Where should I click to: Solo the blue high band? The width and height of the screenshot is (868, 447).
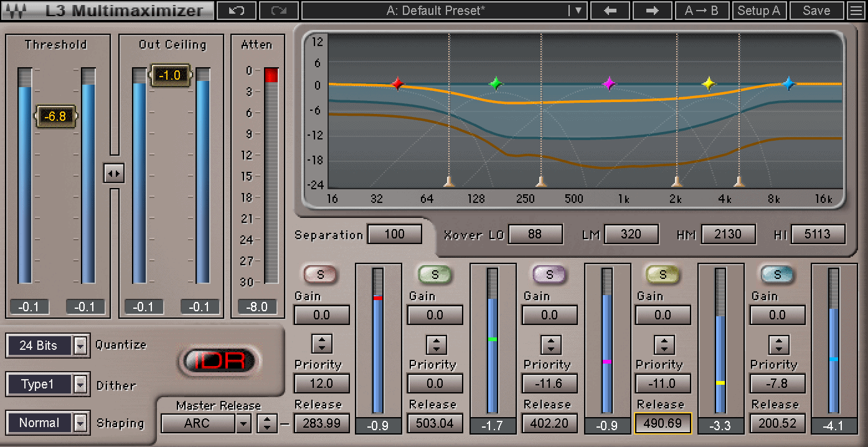coord(776,274)
